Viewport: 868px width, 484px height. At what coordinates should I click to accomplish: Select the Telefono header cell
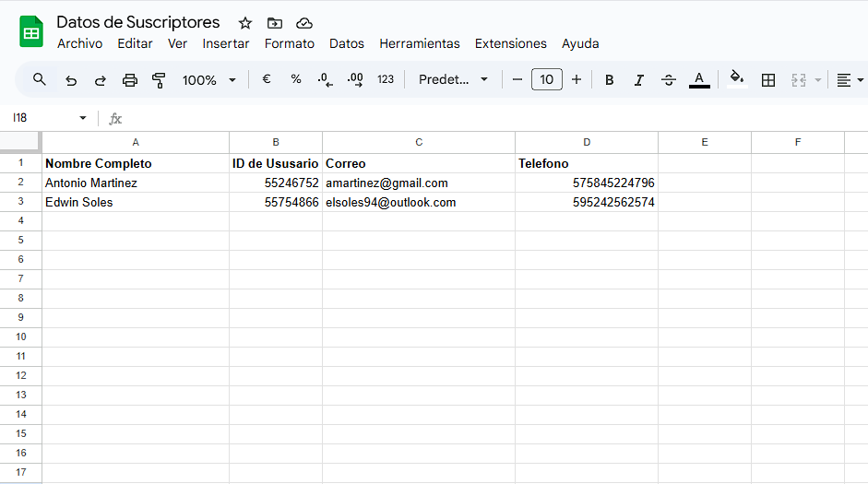click(587, 164)
